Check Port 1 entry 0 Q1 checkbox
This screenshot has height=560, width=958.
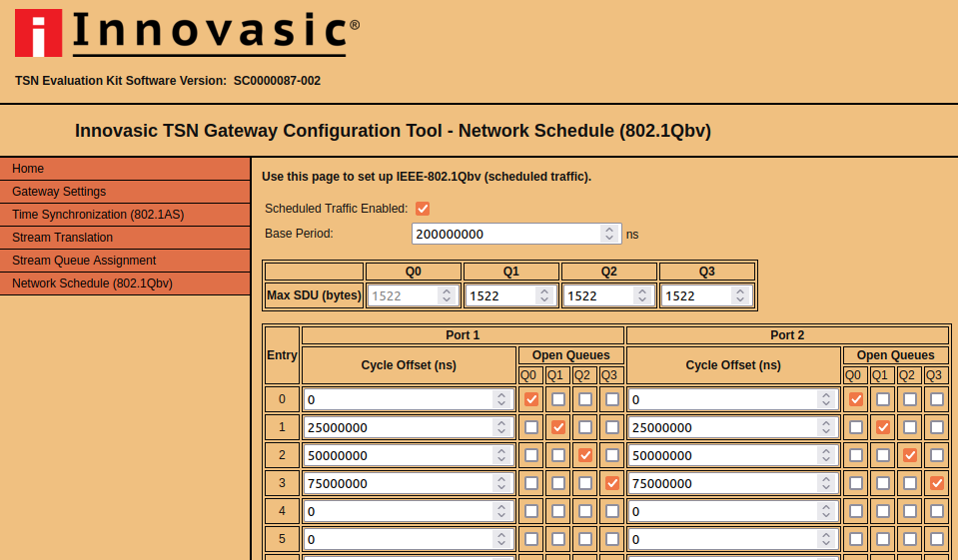[557, 399]
